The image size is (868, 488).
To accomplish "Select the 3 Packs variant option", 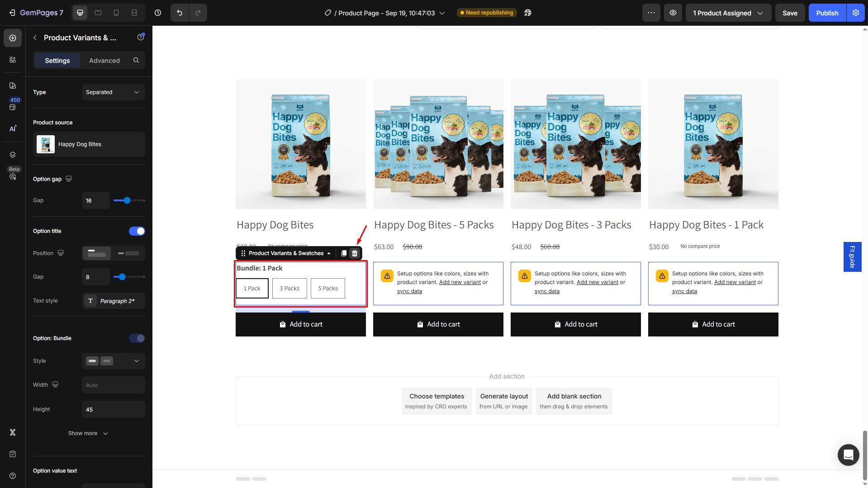I will [289, 288].
